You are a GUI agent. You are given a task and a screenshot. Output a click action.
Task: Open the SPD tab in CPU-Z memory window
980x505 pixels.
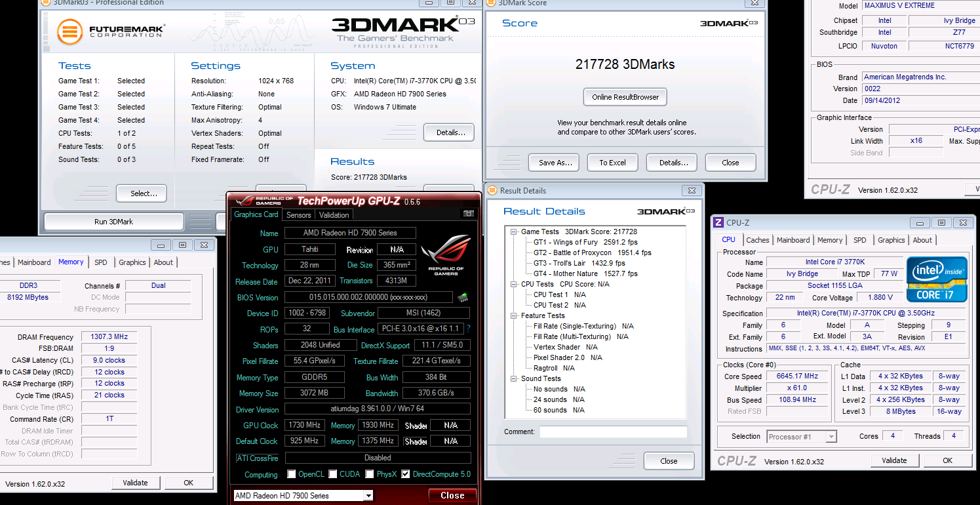(101, 262)
